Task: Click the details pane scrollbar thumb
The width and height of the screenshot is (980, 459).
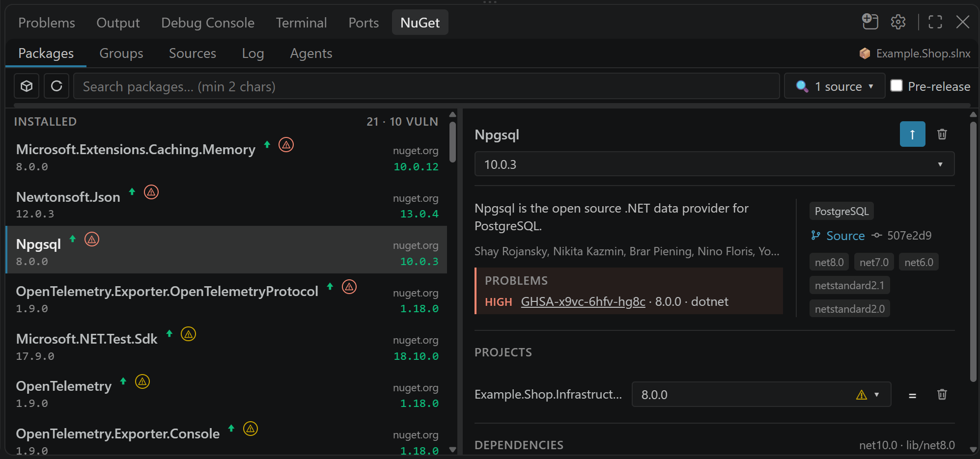Action: coord(973,251)
